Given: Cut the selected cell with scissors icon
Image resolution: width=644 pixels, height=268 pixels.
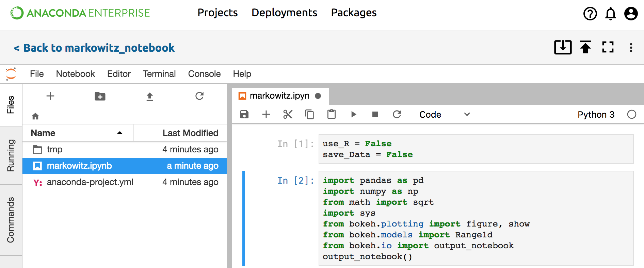Looking at the screenshot, I should coord(288,114).
